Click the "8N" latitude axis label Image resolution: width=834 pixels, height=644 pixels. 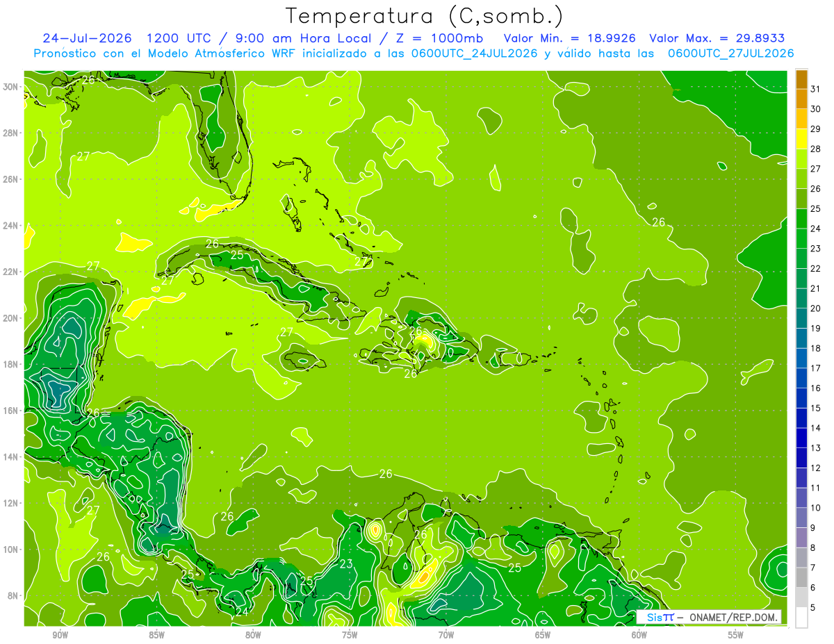pos(13,595)
